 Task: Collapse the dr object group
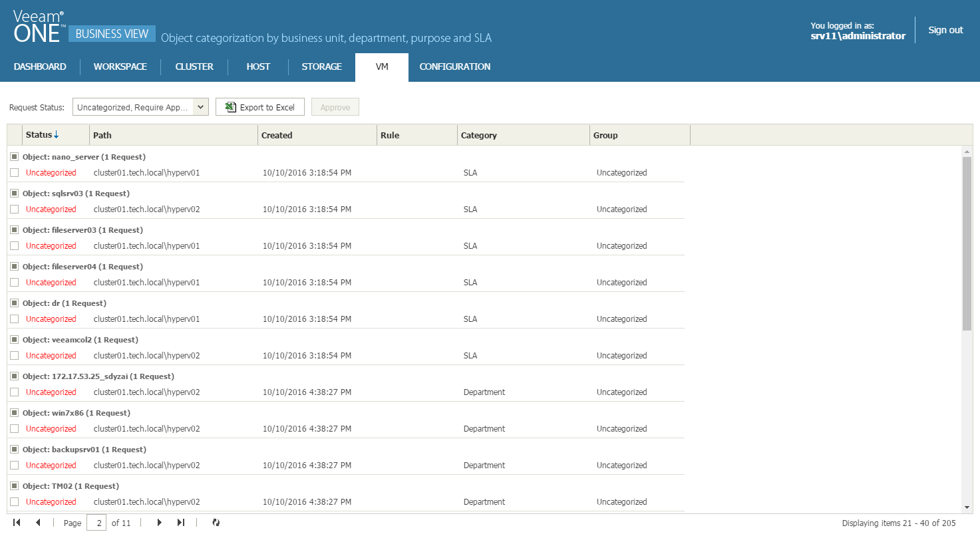(15, 303)
